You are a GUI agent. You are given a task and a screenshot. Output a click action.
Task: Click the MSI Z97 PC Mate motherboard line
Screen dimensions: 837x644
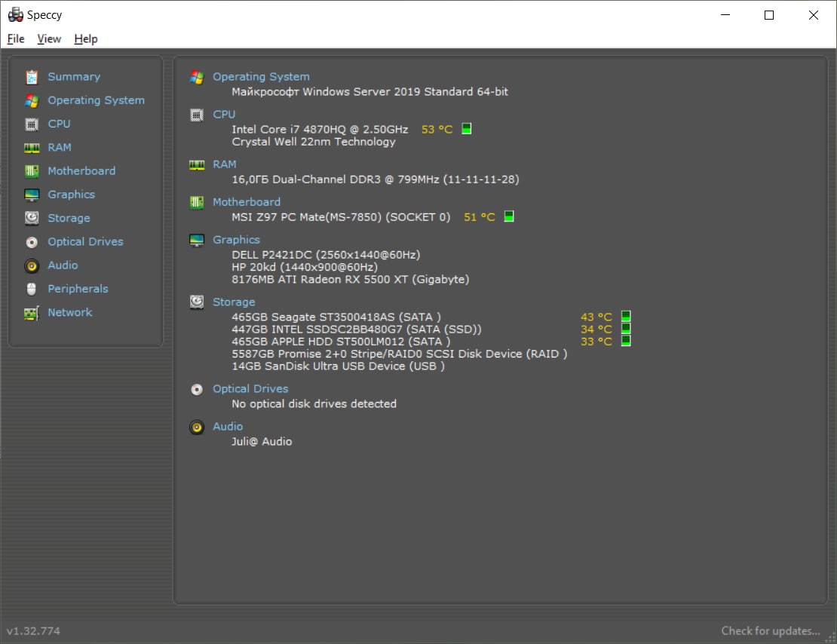[341, 216]
